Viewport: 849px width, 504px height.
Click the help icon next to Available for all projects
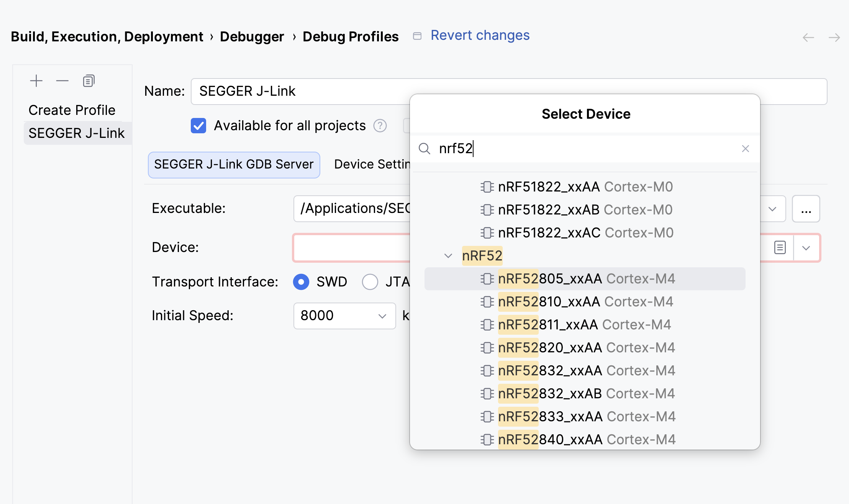click(380, 126)
